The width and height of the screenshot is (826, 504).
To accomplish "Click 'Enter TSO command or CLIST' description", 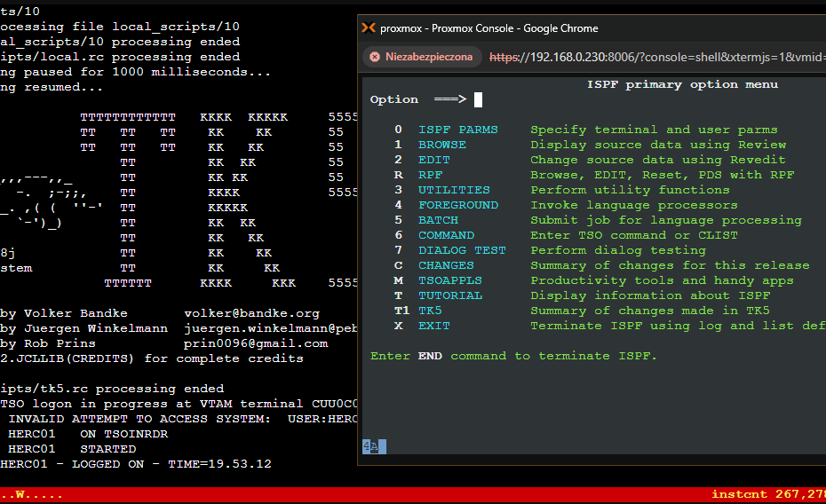I will click(634, 235).
